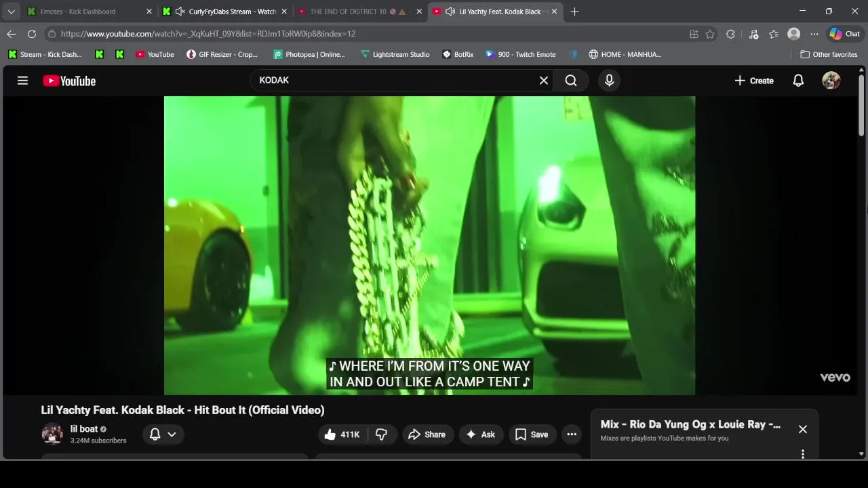Mute the Lil Yachty tab audio
868x488 pixels.
click(450, 12)
